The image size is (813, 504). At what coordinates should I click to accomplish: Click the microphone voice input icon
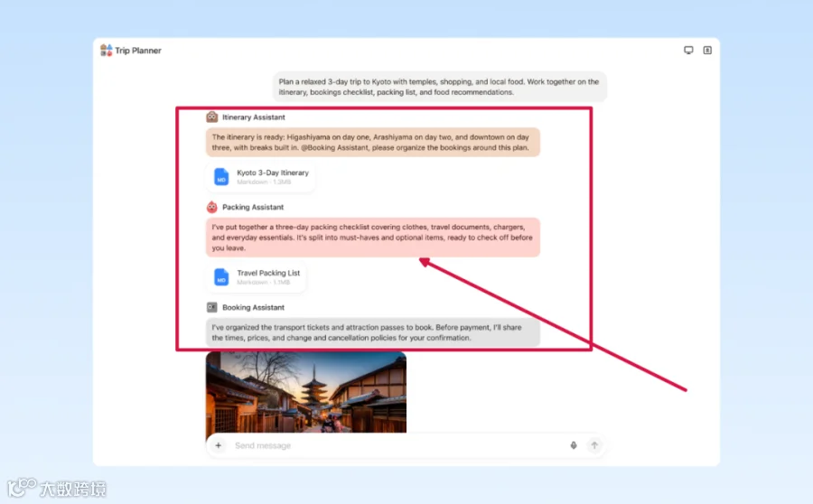click(x=574, y=445)
